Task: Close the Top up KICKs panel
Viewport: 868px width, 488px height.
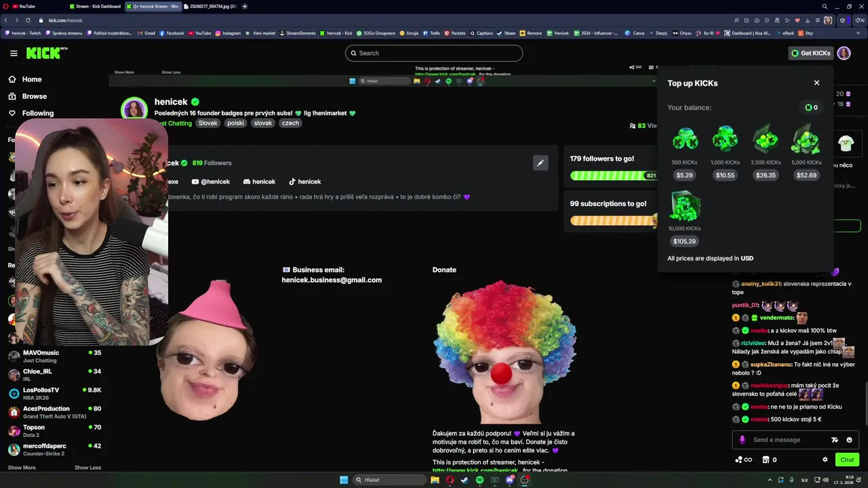Action: click(x=816, y=83)
